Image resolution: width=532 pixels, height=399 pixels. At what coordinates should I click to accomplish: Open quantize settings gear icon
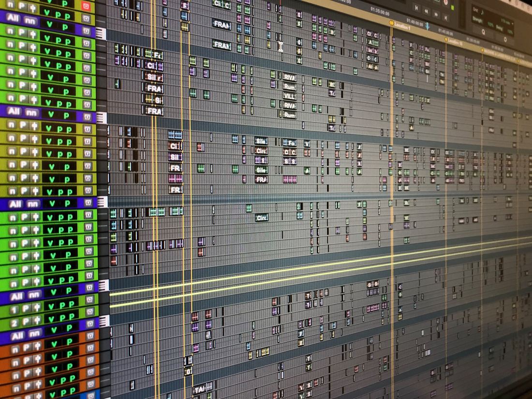click(x=505, y=39)
